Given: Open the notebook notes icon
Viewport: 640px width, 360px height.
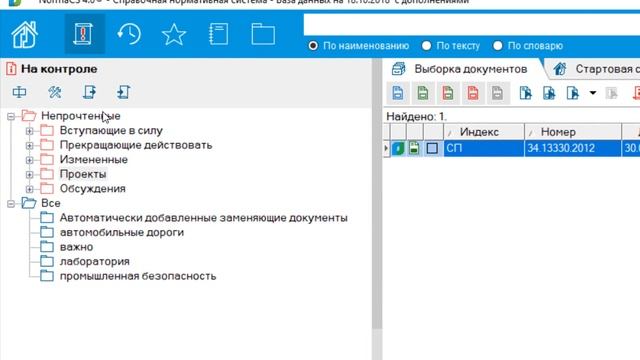Looking at the screenshot, I should pyautogui.click(x=219, y=34).
